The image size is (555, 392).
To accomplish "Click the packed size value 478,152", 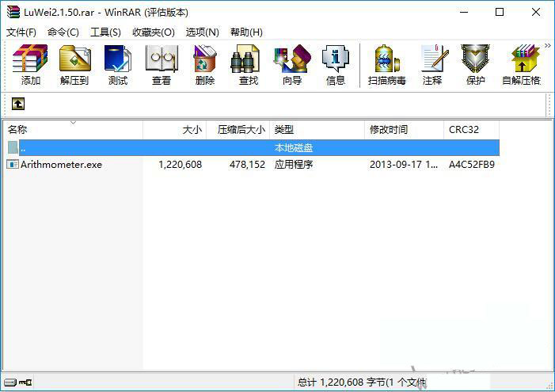I will pyautogui.click(x=247, y=164).
